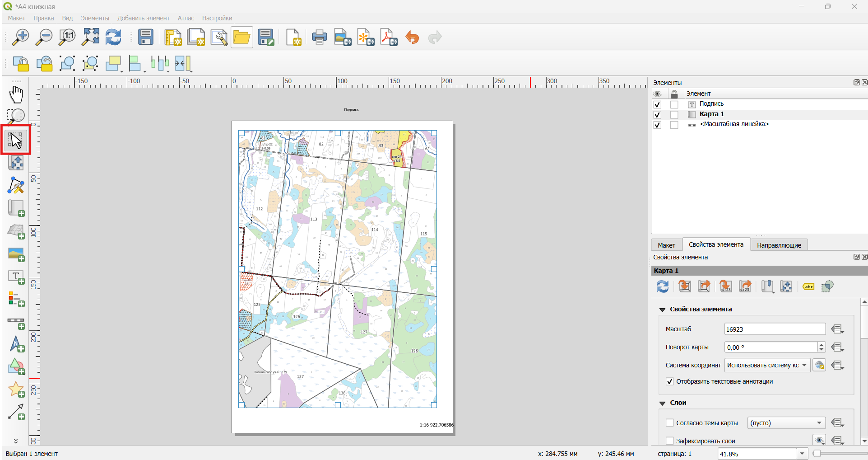The width and height of the screenshot is (868, 460).
Task: Enable Согласно темы карты checkbox
Action: pos(670,423)
